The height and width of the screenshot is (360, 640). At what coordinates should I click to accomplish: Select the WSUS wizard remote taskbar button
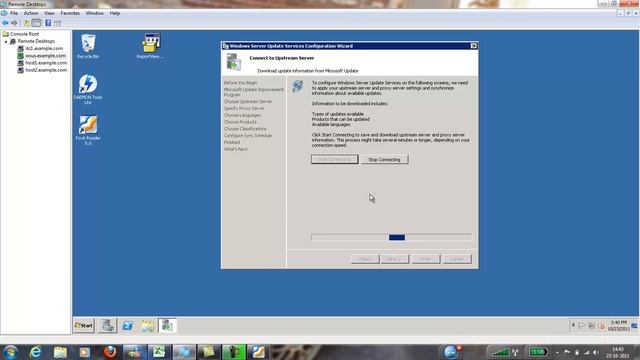167,326
